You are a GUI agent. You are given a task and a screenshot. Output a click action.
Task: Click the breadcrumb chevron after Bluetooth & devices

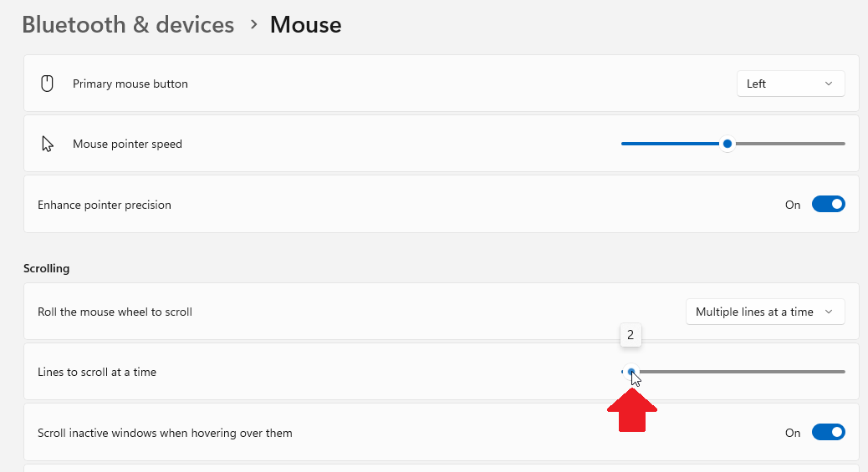253,25
